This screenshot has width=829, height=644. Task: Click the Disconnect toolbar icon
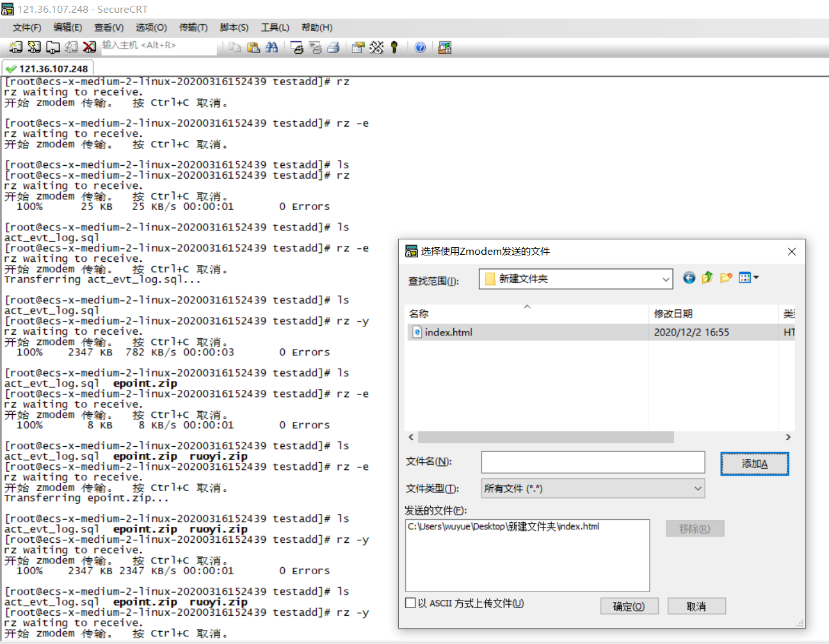coord(90,47)
